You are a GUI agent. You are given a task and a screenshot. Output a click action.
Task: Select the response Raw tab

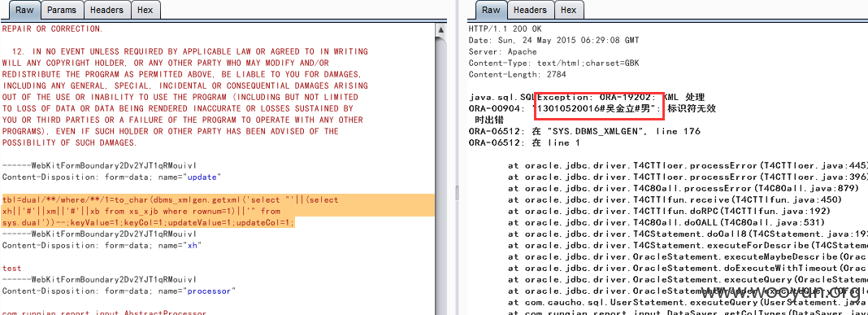click(490, 10)
